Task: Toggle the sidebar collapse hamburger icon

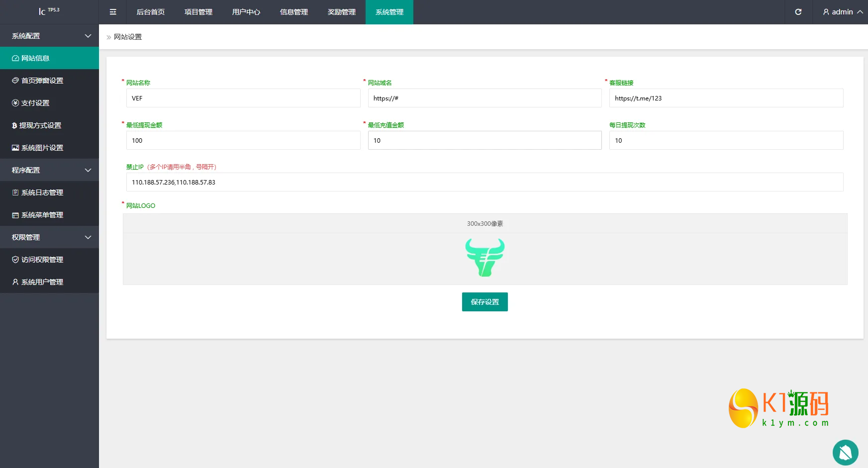Action: coord(113,12)
